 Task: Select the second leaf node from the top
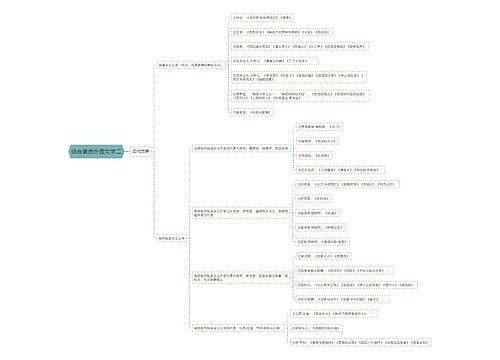coord(282,32)
